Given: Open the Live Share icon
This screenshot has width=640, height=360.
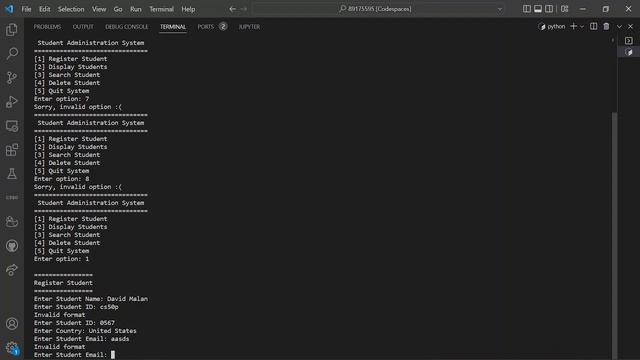Looking at the screenshot, I should pos(12,270).
